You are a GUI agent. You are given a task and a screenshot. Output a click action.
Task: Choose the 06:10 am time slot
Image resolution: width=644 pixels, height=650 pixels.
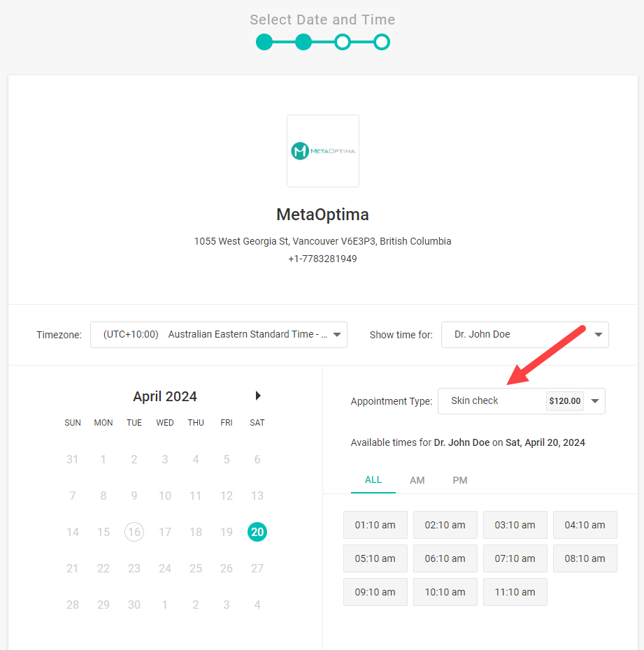click(x=445, y=558)
